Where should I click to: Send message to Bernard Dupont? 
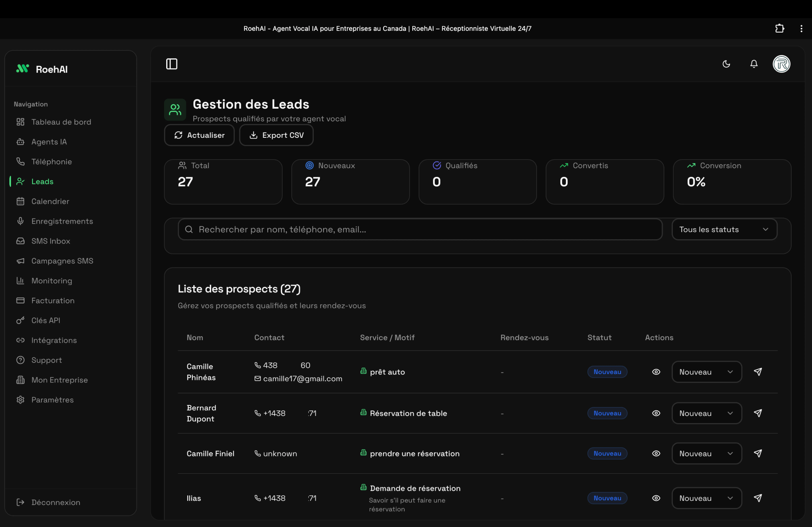[x=758, y=413]
